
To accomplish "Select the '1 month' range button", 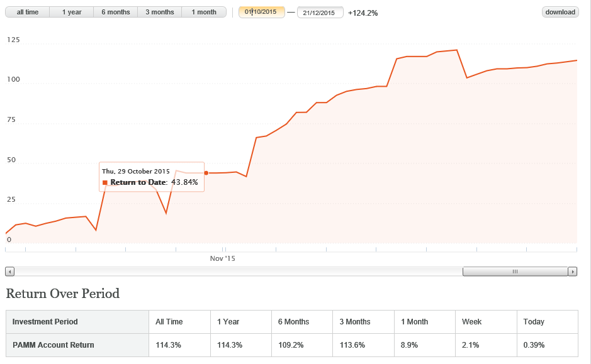I will pos(204,12).
